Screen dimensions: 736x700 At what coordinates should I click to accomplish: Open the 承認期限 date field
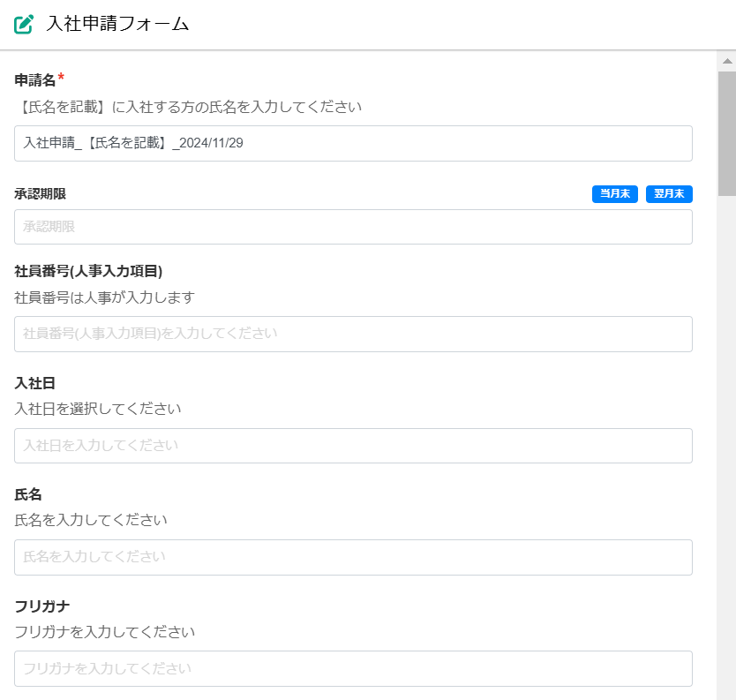[353, 227]
